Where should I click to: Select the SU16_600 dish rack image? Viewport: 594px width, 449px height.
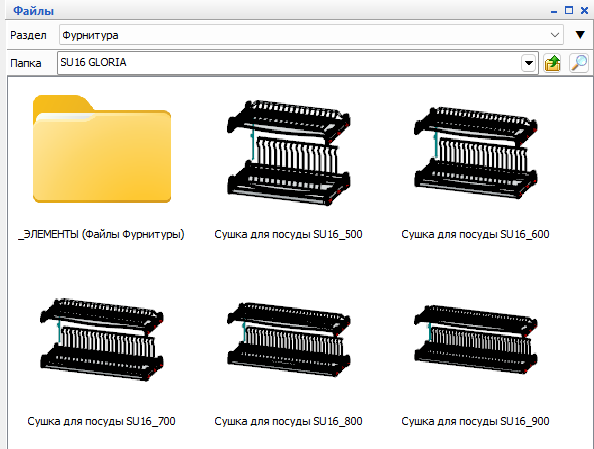click(476, 153)
